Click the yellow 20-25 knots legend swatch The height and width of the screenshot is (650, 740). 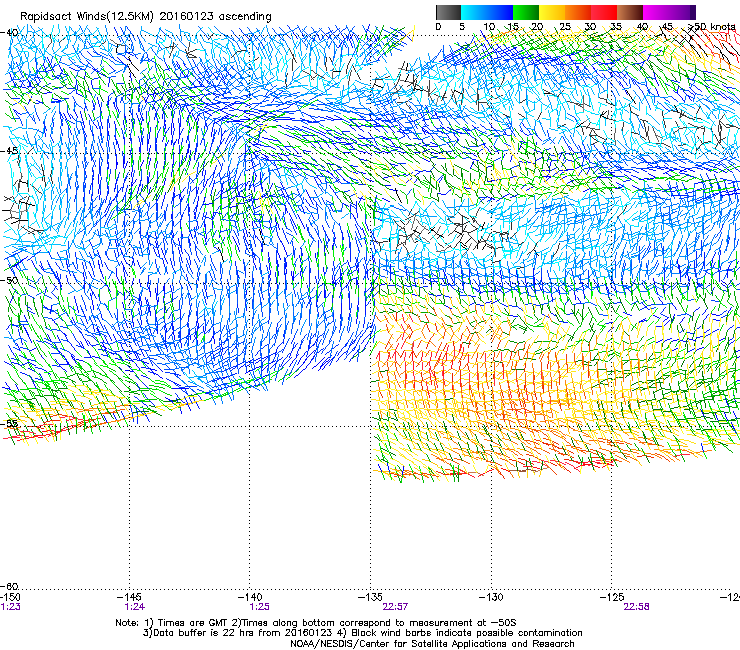[552, 12]
